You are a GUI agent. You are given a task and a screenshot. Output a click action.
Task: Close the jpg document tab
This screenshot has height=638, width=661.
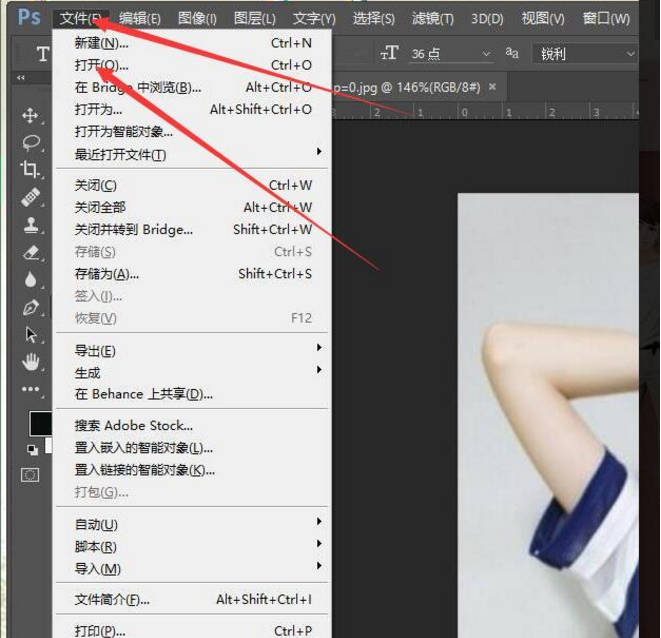coord(492,87)
